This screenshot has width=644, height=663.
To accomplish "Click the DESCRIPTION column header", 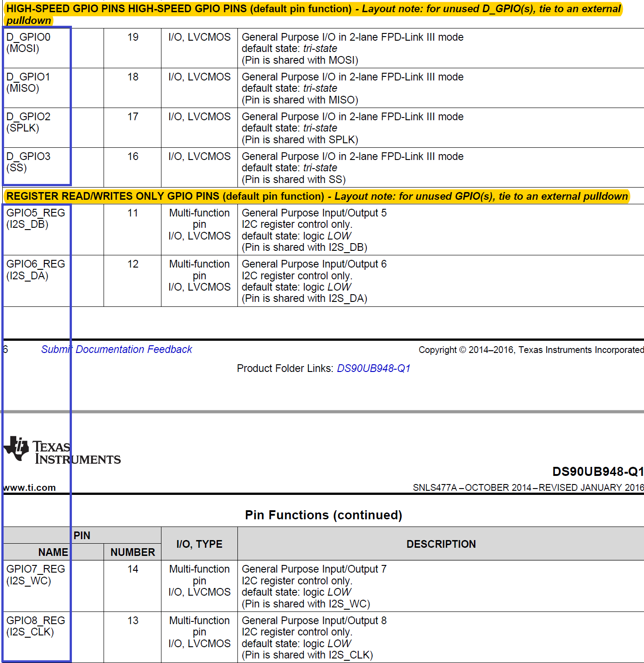I will coord(441,544).
